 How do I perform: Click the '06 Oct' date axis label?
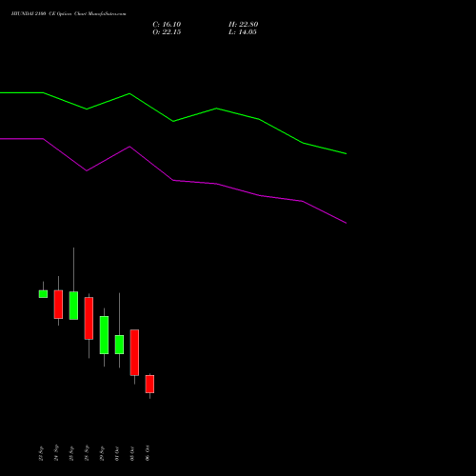coord(148,453)
